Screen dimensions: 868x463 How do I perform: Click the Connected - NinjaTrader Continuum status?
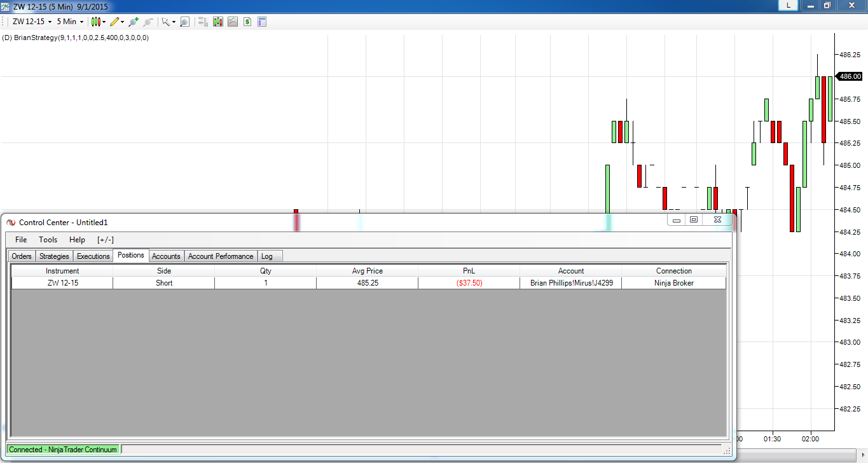(63, 450)
